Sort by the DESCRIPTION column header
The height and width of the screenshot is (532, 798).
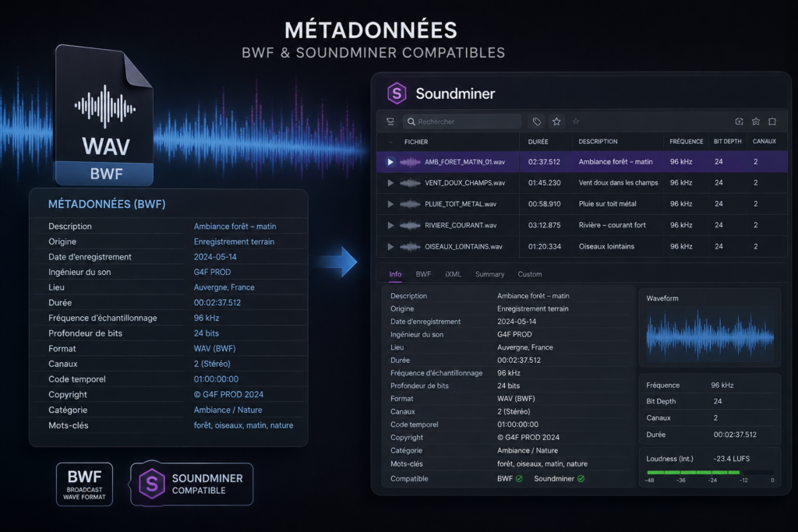(x=598, y=142)
